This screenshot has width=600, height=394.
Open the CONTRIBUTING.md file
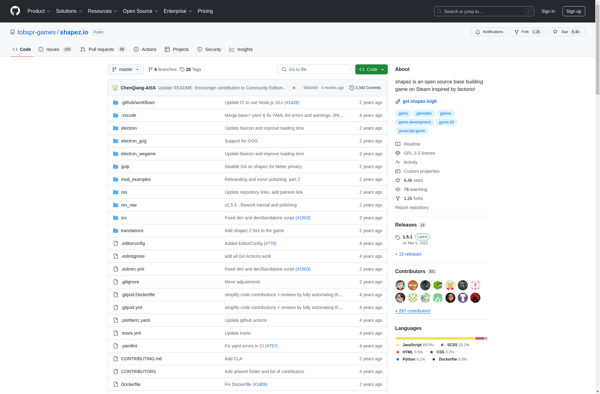tap(141, 359)
